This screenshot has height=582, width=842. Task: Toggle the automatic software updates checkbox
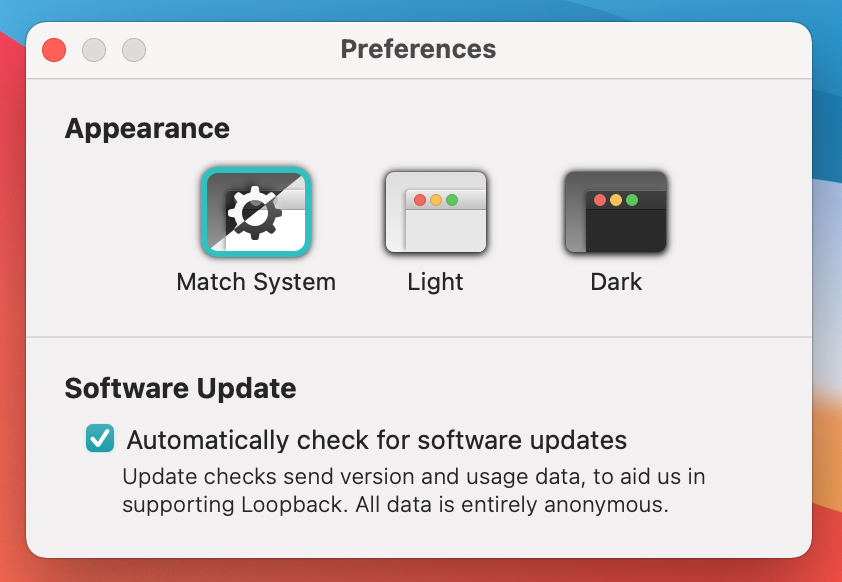[x=100, y=438]
